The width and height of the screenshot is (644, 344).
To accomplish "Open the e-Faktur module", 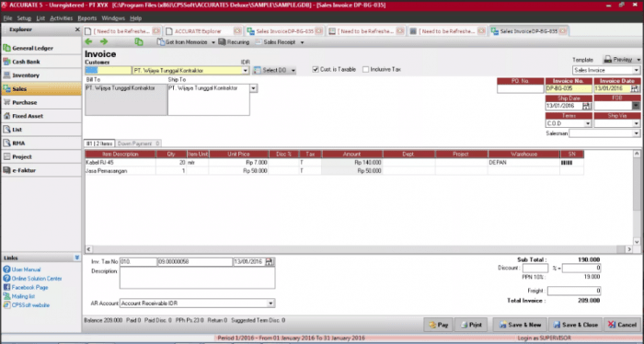I will pyautogui.click(x=41, y=170).
